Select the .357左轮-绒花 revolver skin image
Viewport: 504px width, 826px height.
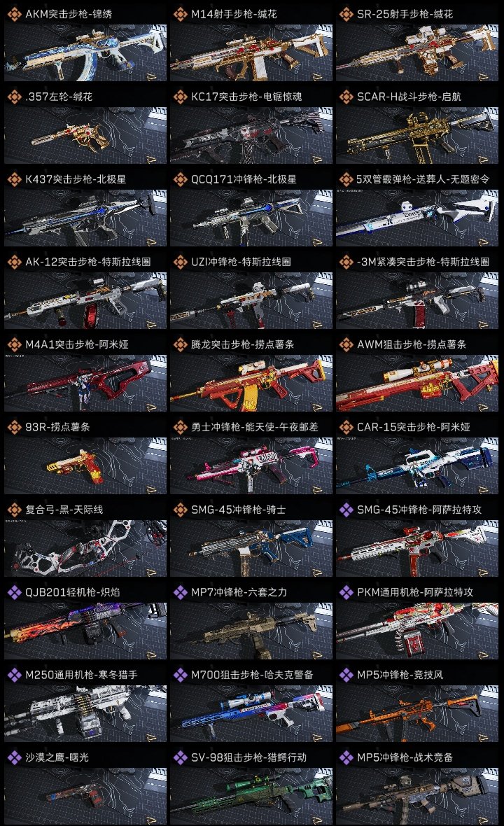(85, 135)
